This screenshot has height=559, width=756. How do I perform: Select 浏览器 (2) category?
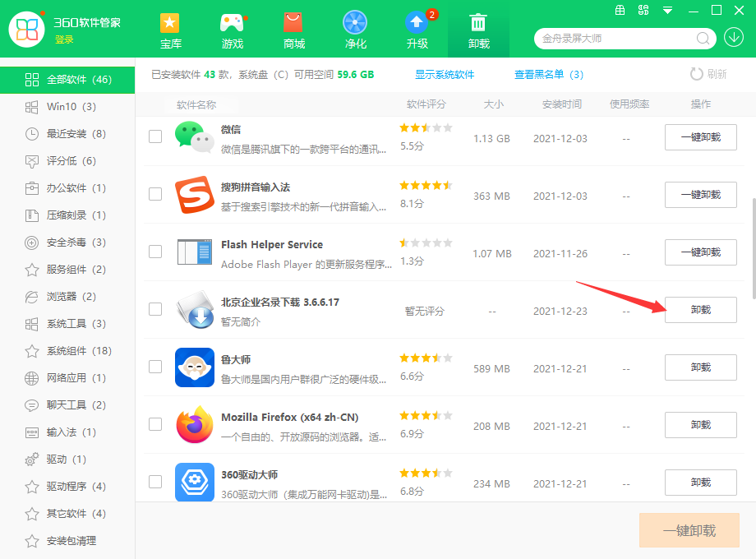click(67, 297)
